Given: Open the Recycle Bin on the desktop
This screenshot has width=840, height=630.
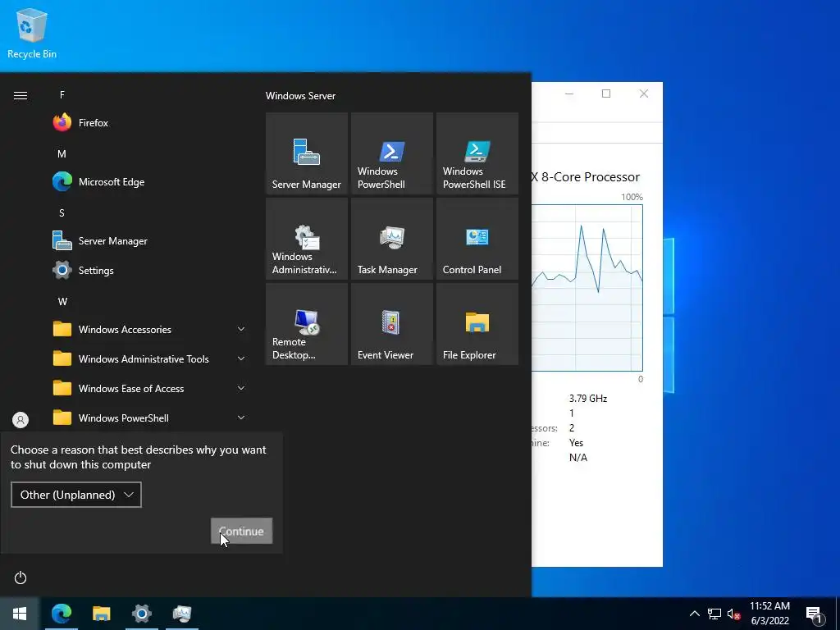Looking at the screenshot, I should pos(32,33).
